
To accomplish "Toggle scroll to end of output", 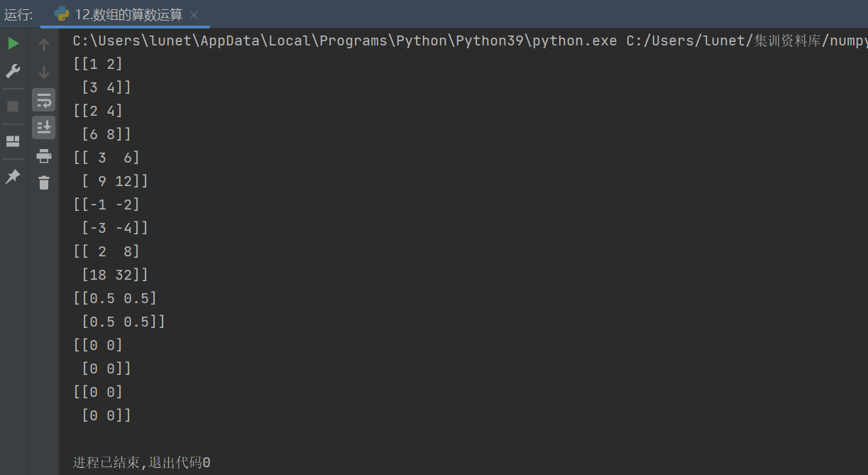I will coord(44,127).
